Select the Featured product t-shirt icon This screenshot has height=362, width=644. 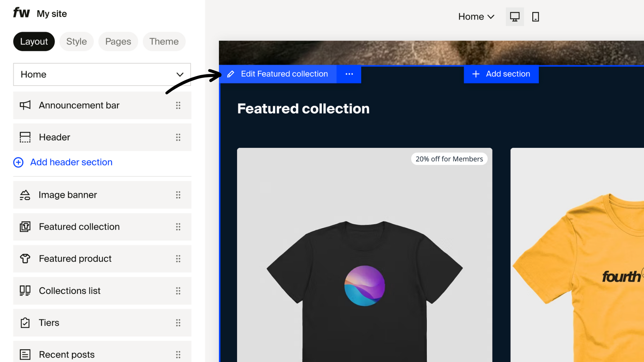(25, 258)
